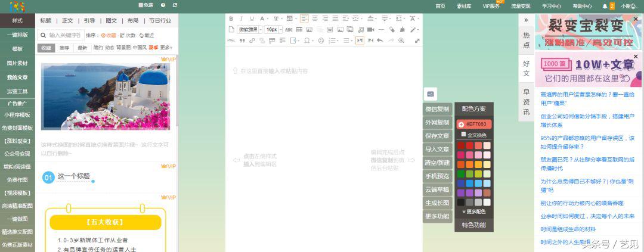Enable the 全文换色 checkbox

(463, 135)
